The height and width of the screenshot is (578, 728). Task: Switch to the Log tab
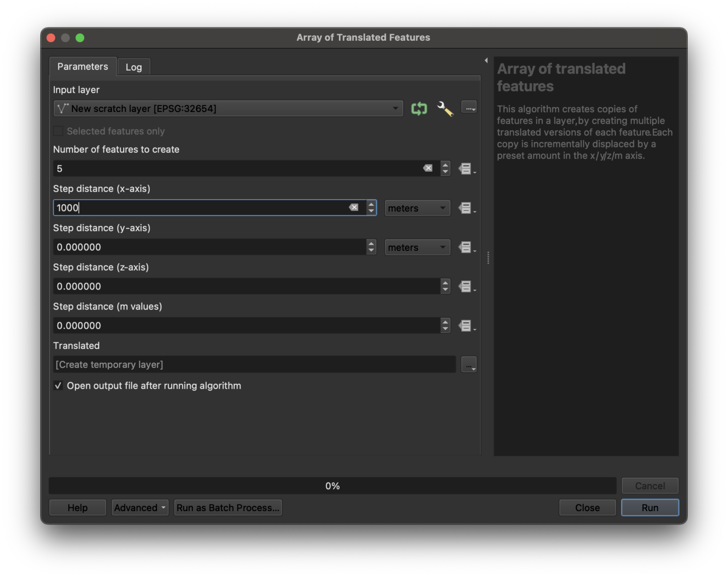(x=133, y=67)
